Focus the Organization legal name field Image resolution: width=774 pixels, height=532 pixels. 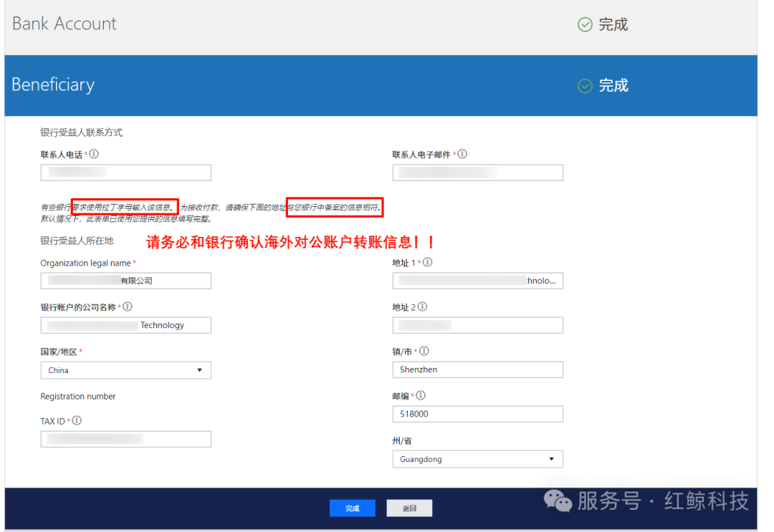(126, 281)
